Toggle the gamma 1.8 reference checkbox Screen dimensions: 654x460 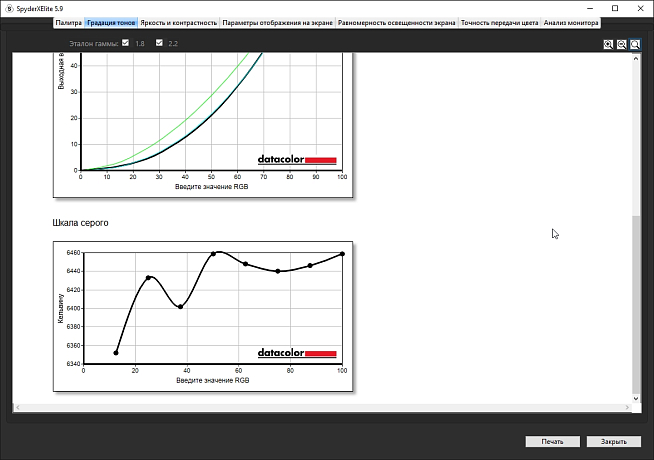[125, 43]
